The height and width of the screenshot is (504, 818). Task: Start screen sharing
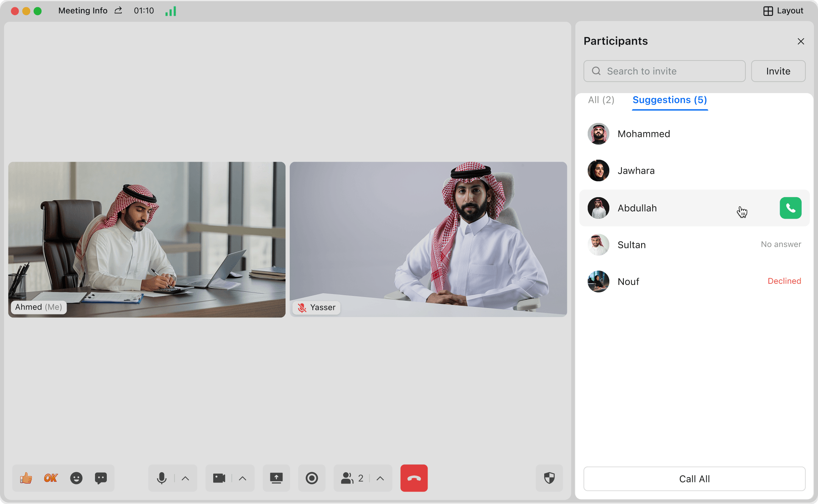(x=276, y=478)
